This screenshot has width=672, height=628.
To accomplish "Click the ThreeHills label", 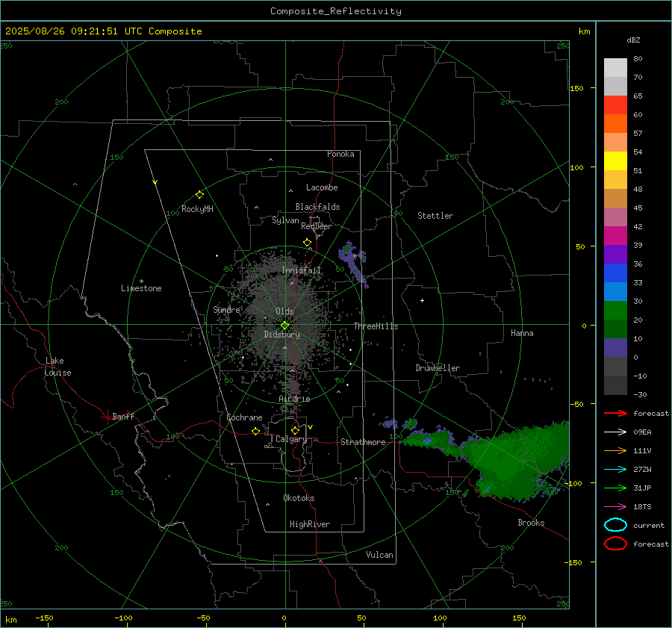I will tap(376, 326).
